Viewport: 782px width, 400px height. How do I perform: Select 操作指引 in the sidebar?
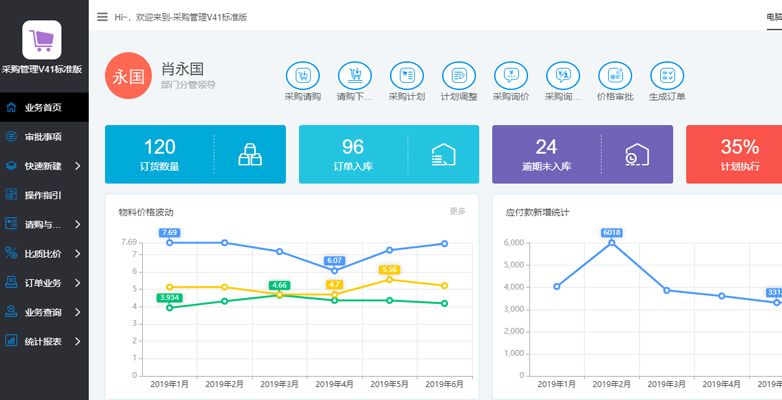click(44, 195)
